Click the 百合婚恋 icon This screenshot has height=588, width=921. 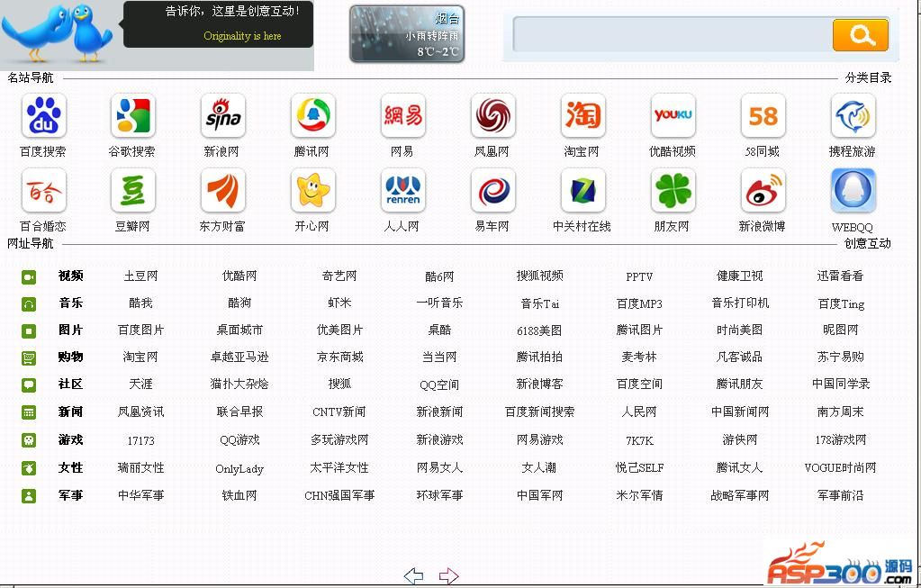click(43, 190)
